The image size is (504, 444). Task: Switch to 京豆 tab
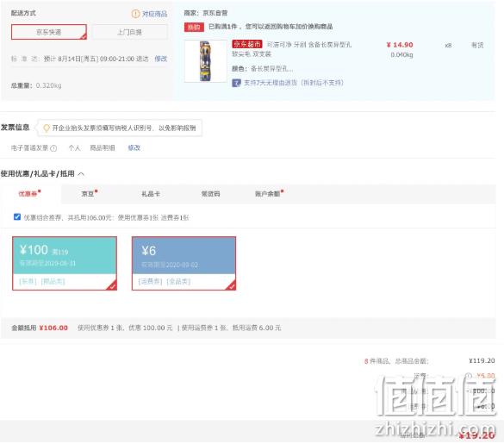tap(89, 194)
